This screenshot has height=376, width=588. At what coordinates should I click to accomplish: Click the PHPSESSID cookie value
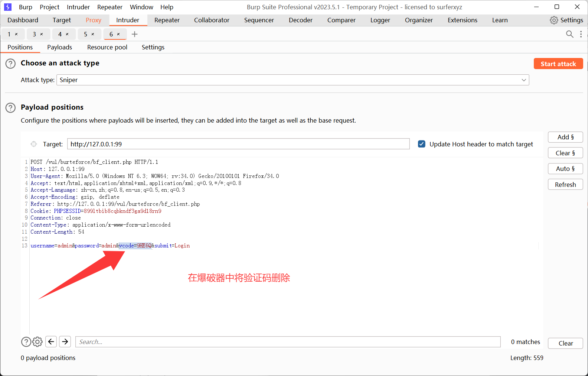tap(122, 211)
